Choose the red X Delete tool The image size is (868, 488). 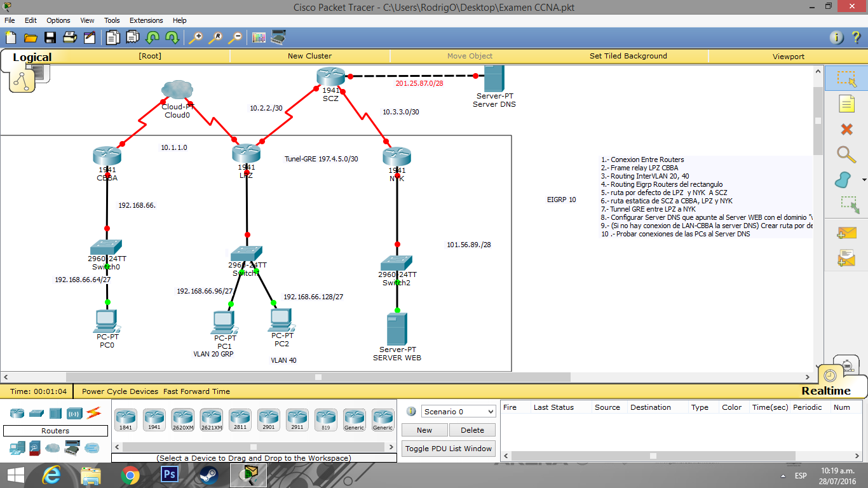[x=846, y=129]
